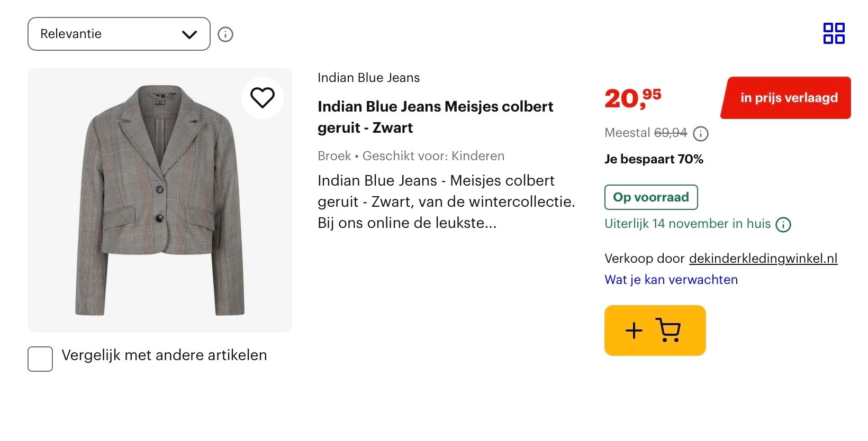
Task: View delivery details via the info icon next to date
Action: pos(784,224)
